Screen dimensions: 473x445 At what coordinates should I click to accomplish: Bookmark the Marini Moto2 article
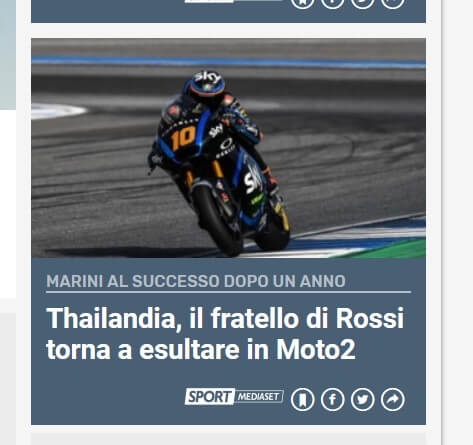[302, 399]
